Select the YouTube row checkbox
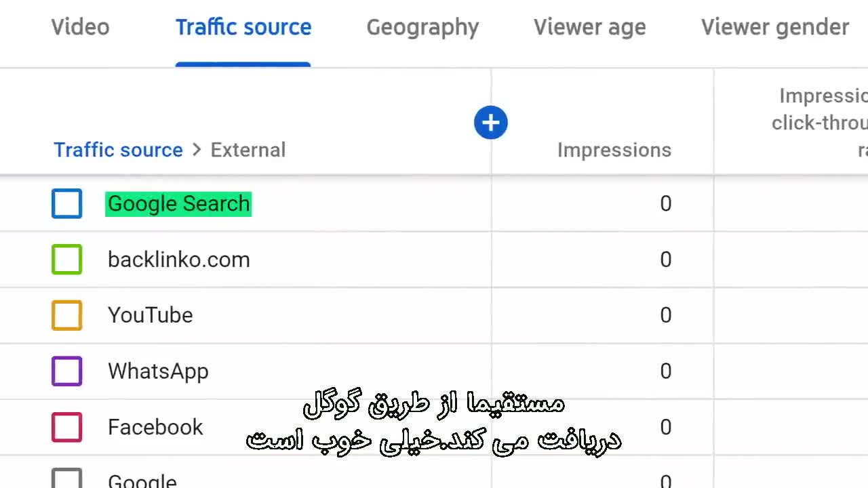 [x=67, y=315]
